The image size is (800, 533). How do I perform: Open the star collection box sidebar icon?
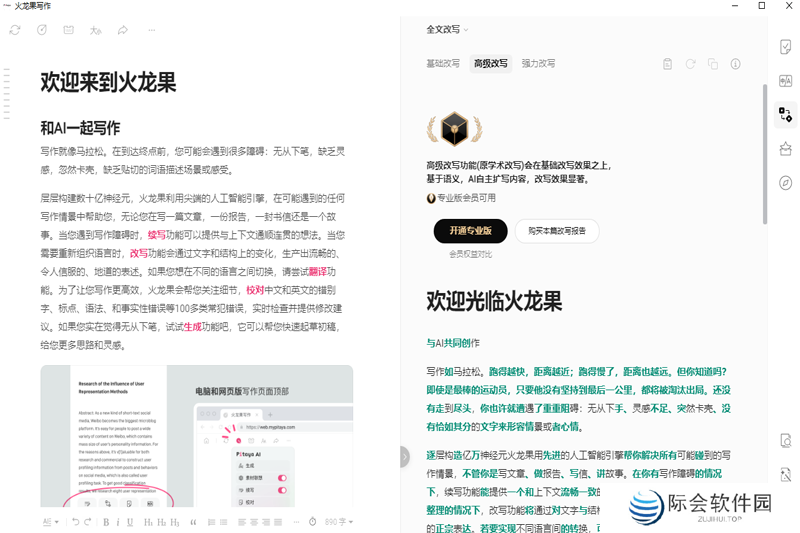(x=785, y=148)
